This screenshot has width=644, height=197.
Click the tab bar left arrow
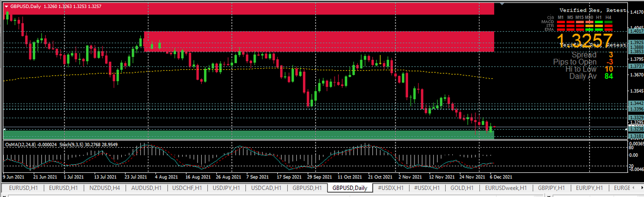(634, 188)
